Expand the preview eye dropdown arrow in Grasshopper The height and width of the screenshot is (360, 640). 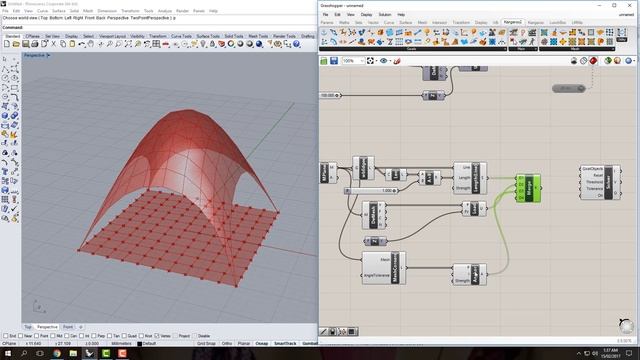point(390,61)
